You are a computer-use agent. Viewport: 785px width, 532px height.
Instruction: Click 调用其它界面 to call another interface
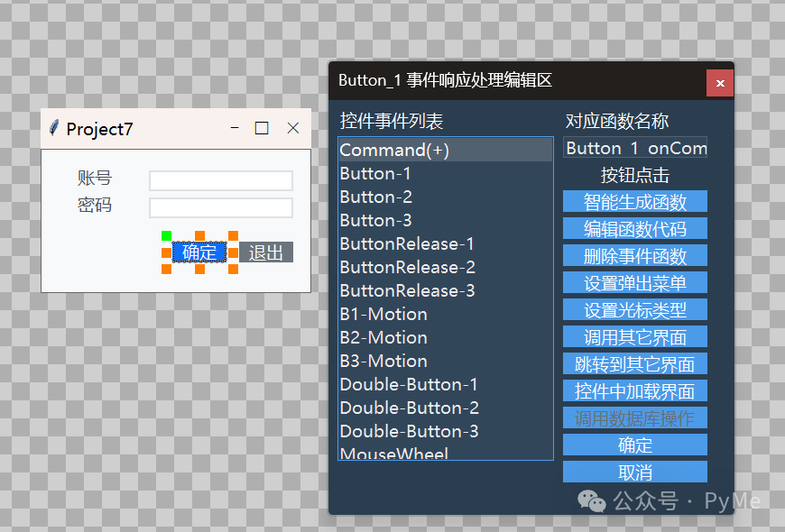tap(634, 336)
